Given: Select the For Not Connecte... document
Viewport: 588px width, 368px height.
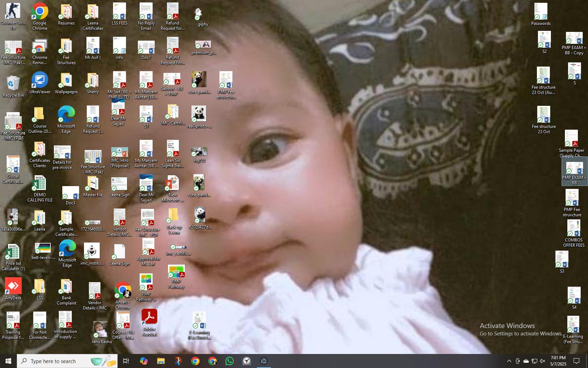Looking at the screenshot, I should click(40, 326).
